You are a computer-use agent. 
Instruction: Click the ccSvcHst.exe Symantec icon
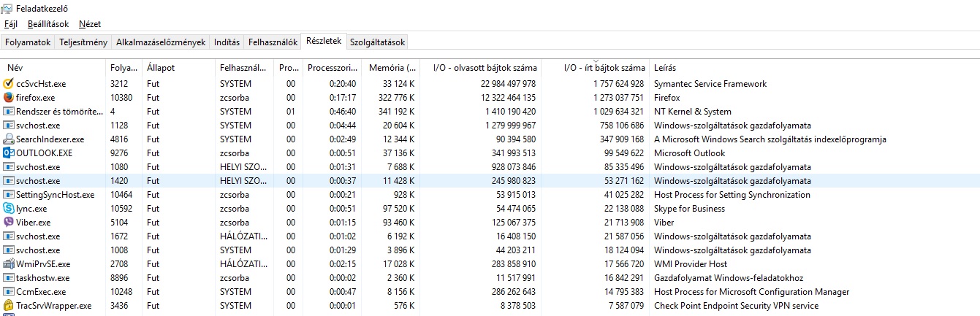[x=9, y=84]
